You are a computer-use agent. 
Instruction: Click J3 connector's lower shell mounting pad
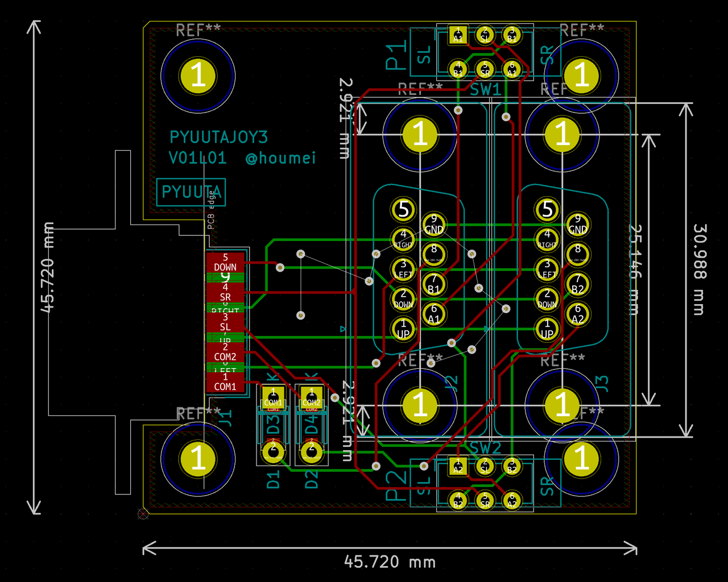click(562, 405)
